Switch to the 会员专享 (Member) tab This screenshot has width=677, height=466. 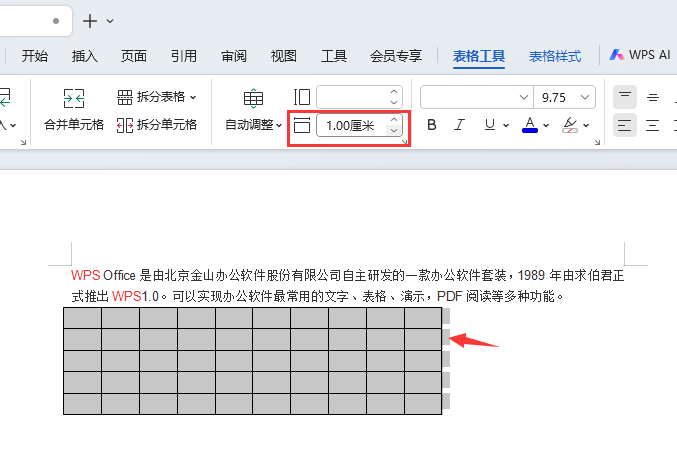(x=396, y=56)
